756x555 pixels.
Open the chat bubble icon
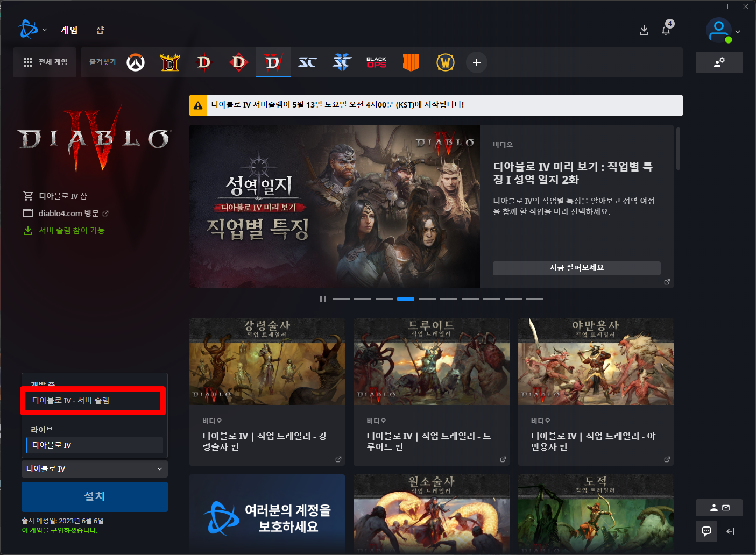pyautogui.click(x=706, y=531)
